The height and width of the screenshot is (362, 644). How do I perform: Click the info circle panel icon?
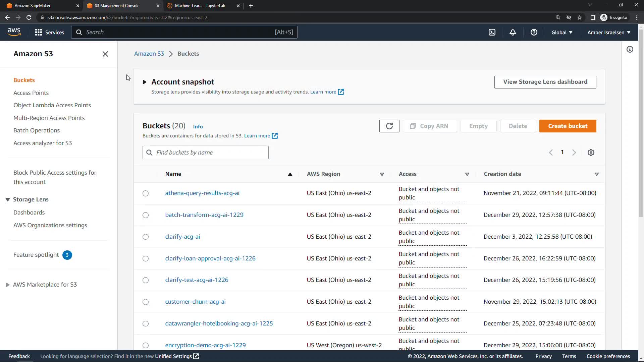tap(630, 50)
